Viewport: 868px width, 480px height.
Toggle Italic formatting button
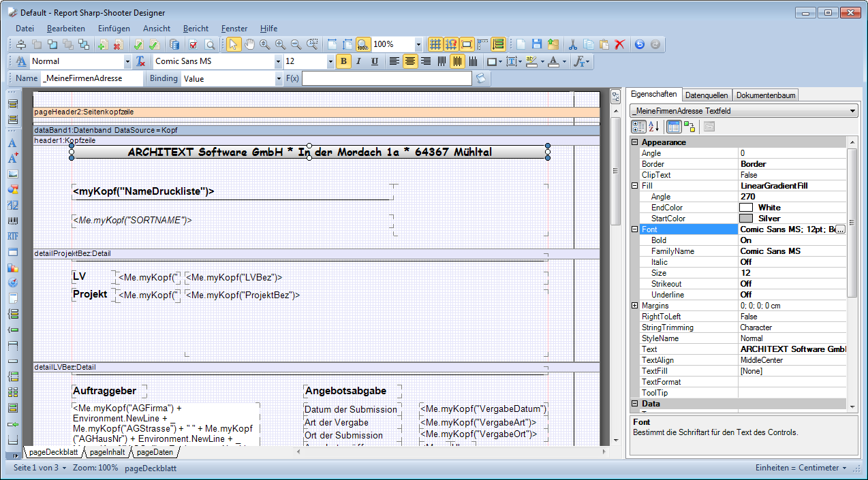(x=359, y=61)
